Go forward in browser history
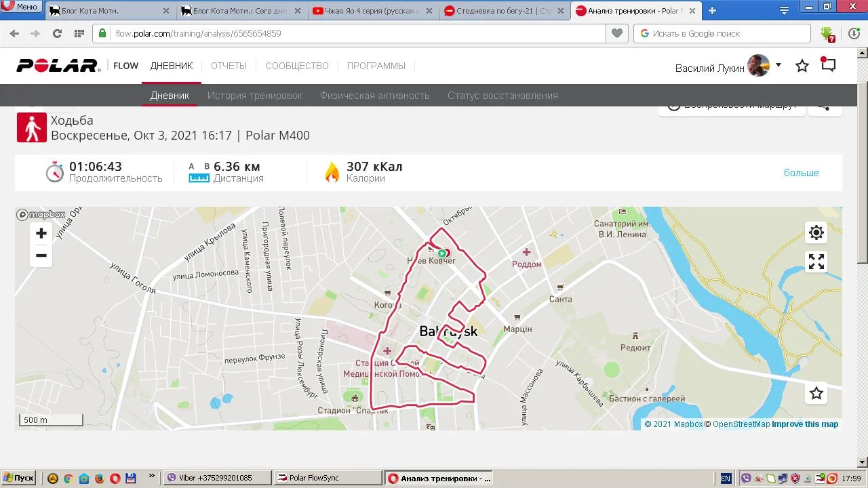 pyautogui.click(x=35, y=33)
